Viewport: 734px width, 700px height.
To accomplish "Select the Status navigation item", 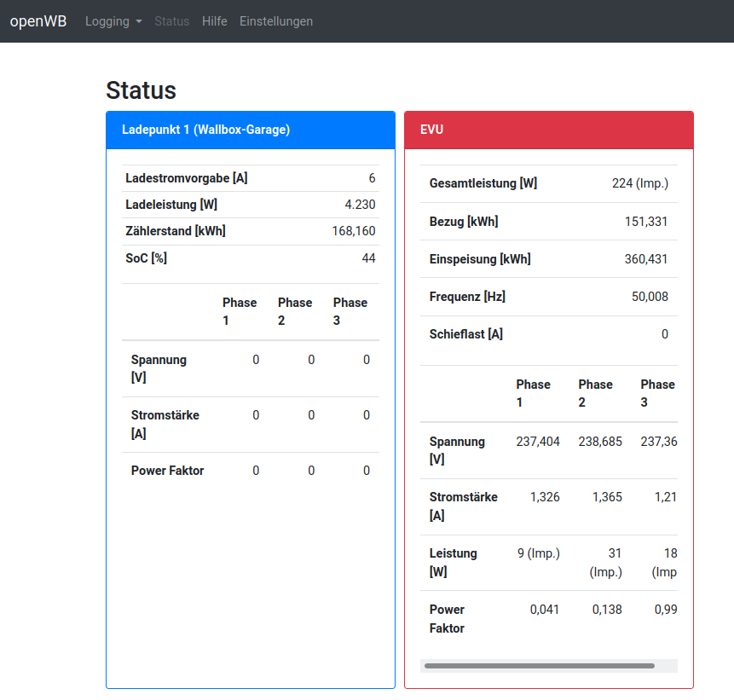I will click(x=172, y=21).
